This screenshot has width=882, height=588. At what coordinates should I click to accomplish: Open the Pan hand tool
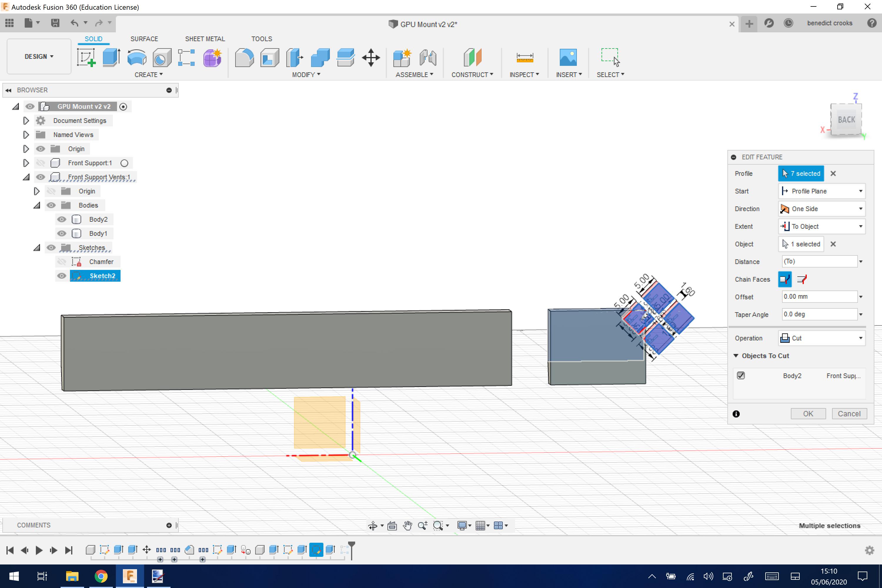407,526
